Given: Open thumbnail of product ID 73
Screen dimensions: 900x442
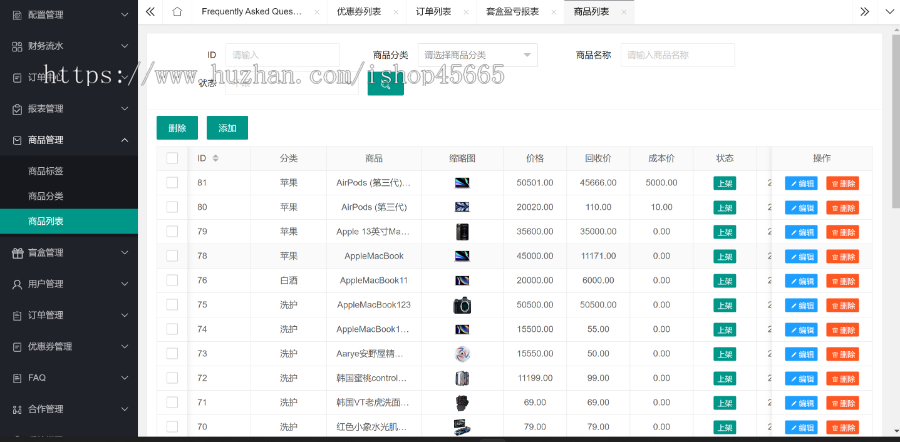Looking at the screenshot, I should tap(462, 354).
